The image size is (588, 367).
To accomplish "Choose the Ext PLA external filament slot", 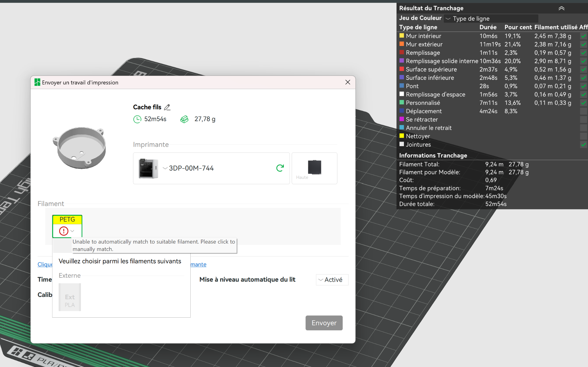I will (70, 297).
